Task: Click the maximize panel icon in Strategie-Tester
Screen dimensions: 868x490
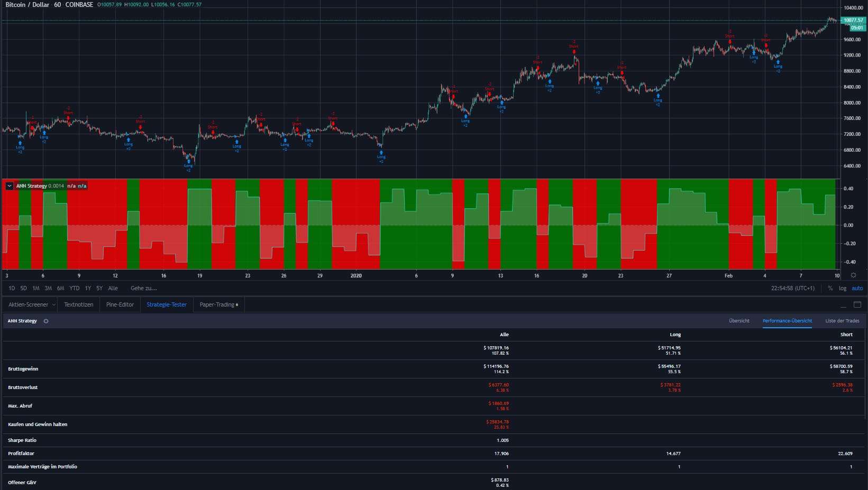Action: (858, 304)
